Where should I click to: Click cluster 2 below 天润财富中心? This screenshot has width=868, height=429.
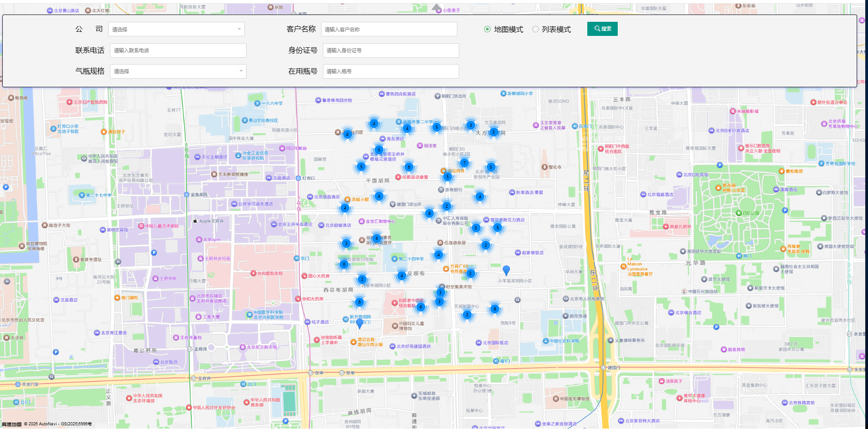coord(467,314)
